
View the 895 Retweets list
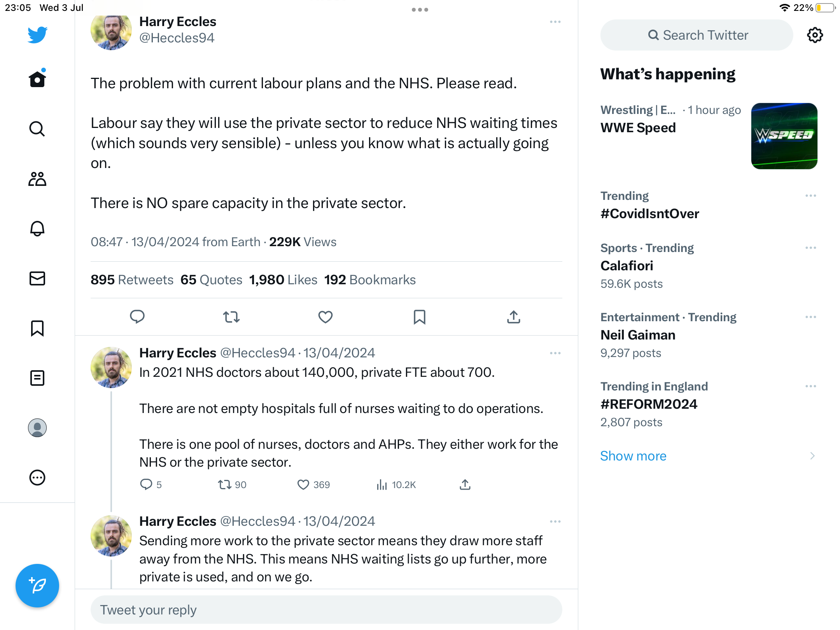(x=132, y=280)
